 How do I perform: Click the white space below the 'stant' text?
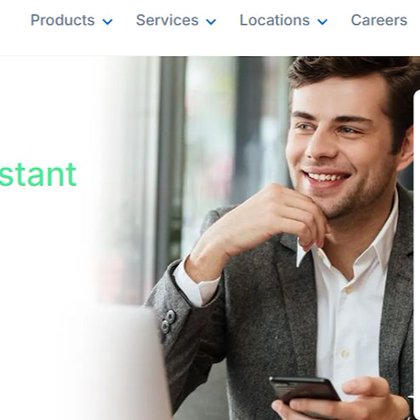point(40,250)
